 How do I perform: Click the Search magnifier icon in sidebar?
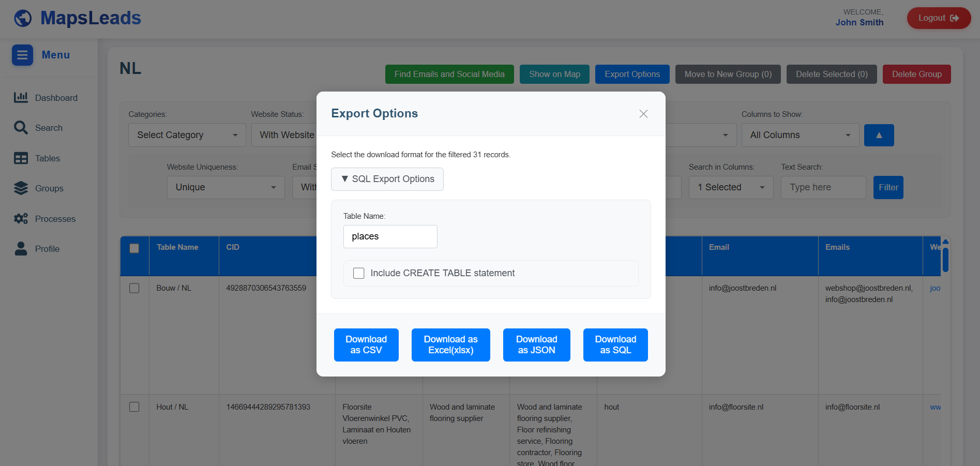point(21,128)
